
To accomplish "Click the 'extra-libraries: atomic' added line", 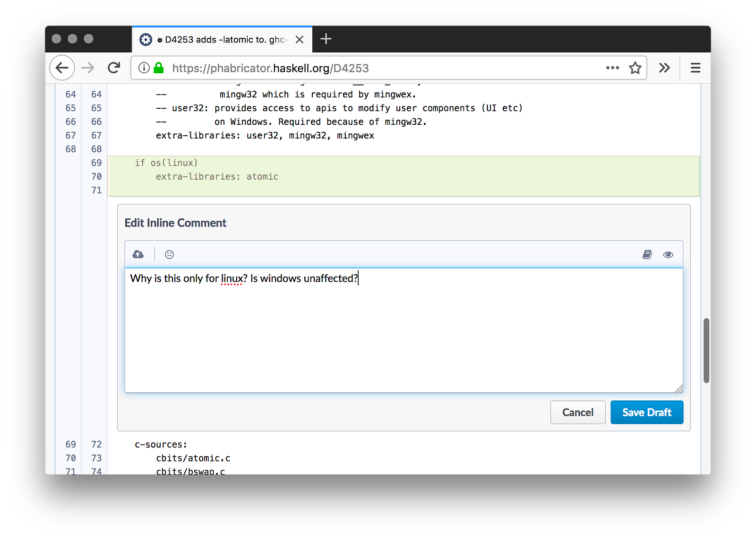I will pos(217,176).
